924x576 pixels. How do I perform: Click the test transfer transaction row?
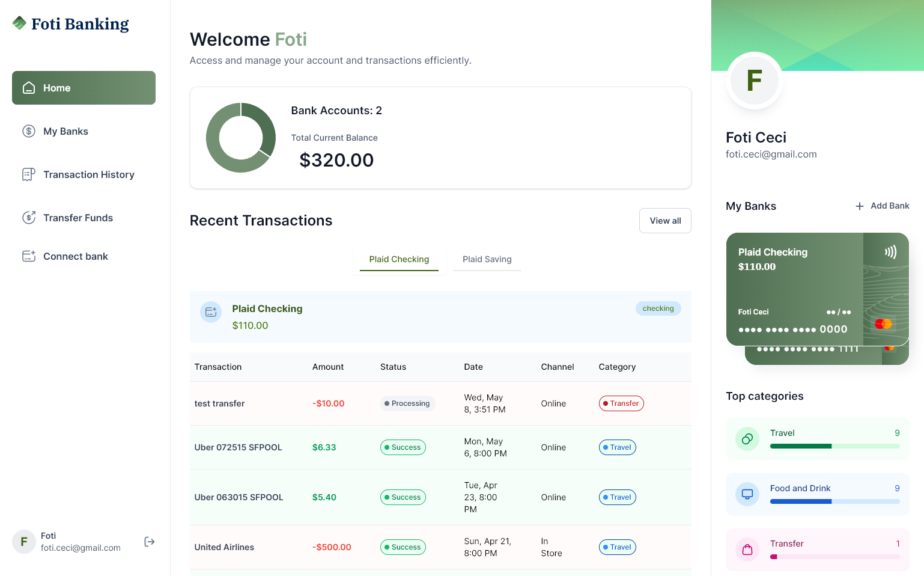440,403
